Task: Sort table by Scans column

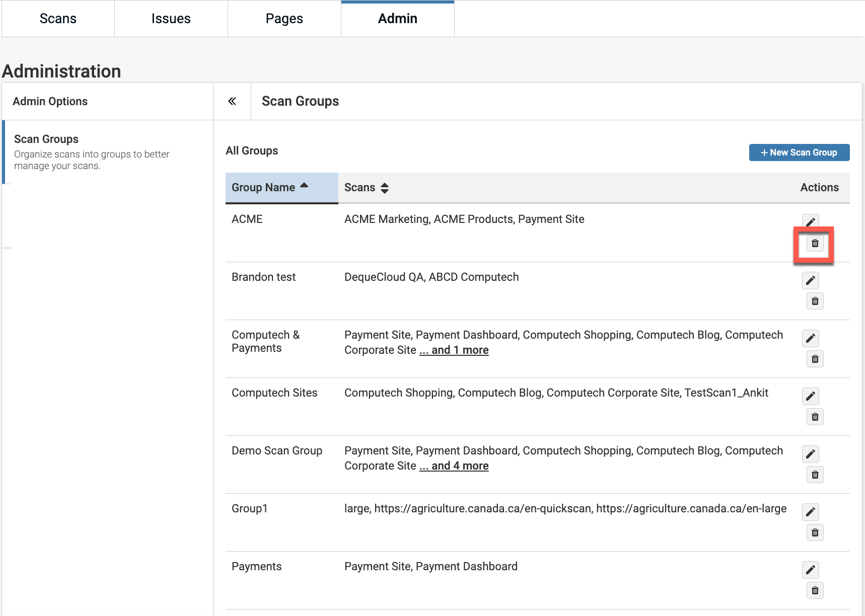Action: coord(366,188)
